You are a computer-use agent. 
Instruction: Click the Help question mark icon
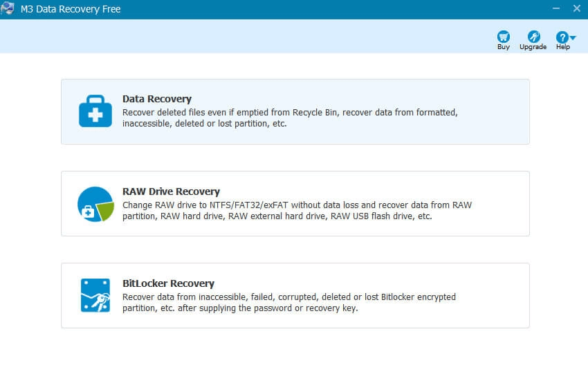tap(562, 37)
